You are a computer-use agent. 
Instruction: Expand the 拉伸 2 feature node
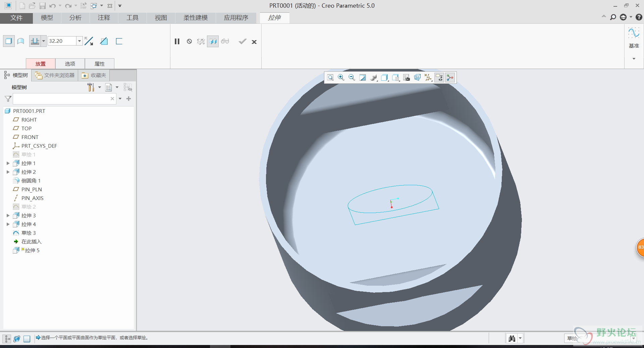click(8, 172)
